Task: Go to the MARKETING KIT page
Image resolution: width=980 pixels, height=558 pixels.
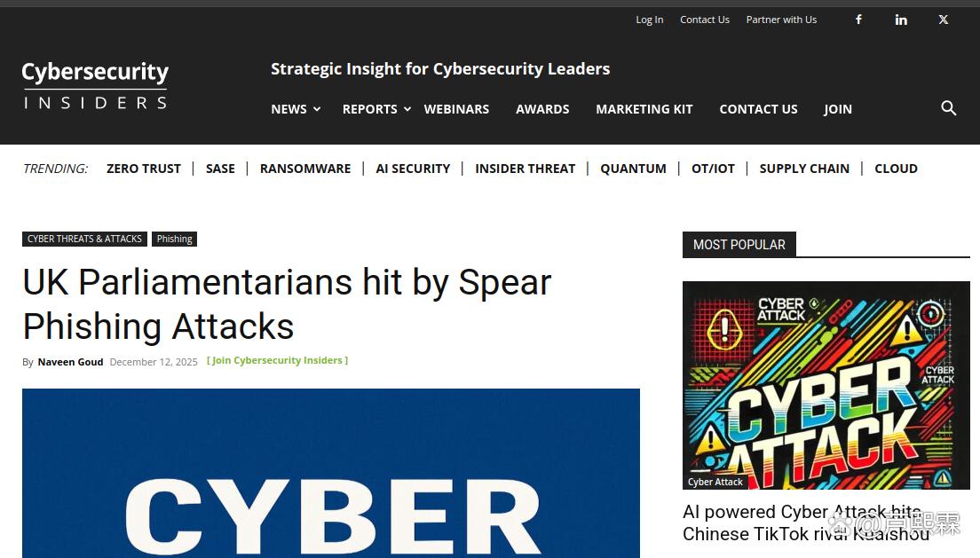Action: [644, 109]
